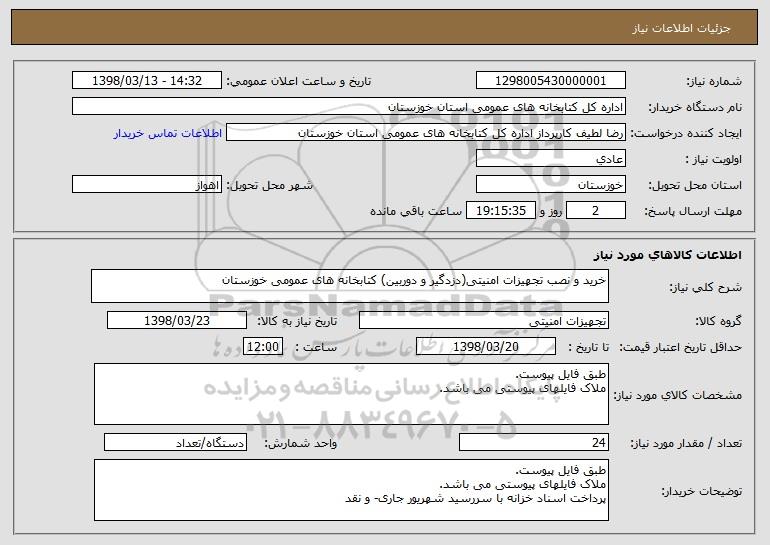Click the label شرح کلی نیاز
Image resolution: width=770 pixels, height=545 pixels.
[x=706, y=287]
